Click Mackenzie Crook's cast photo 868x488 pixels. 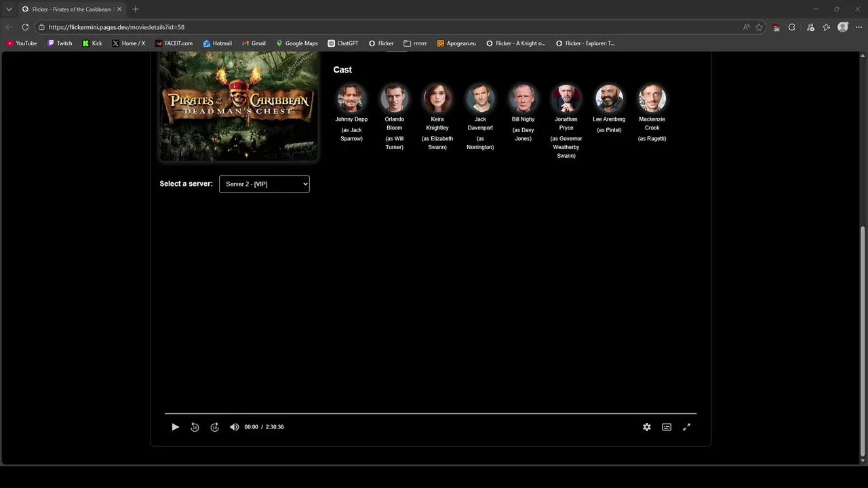pos(652,98)
